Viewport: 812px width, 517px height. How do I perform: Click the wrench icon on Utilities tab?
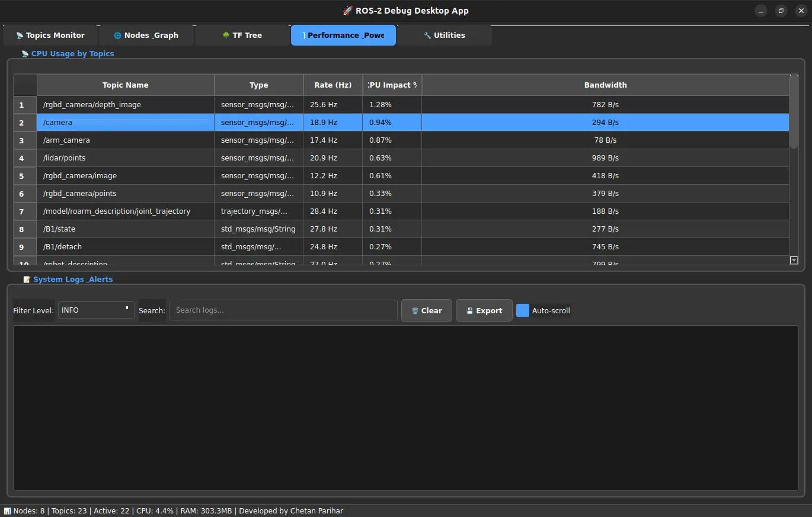426,35
